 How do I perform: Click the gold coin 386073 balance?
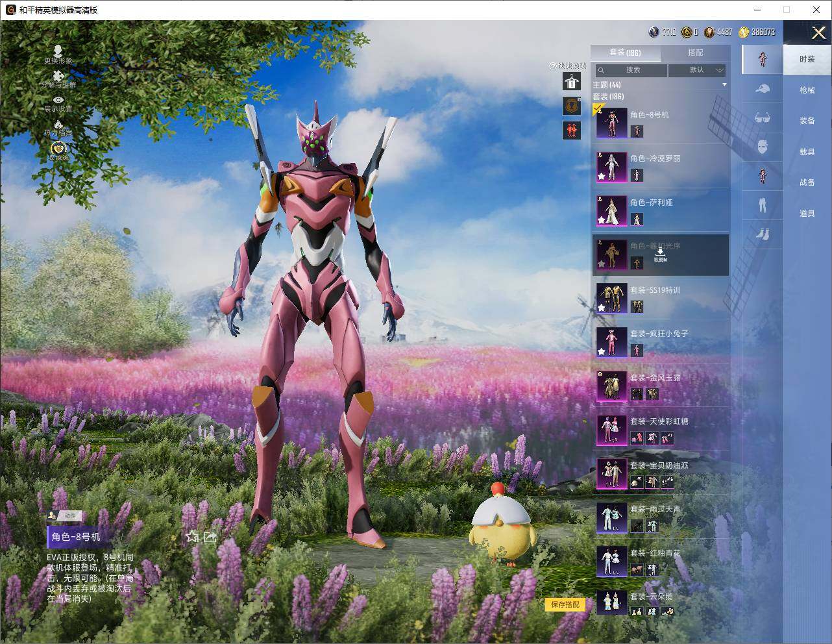pyautogui.click(x=757, y=32)
